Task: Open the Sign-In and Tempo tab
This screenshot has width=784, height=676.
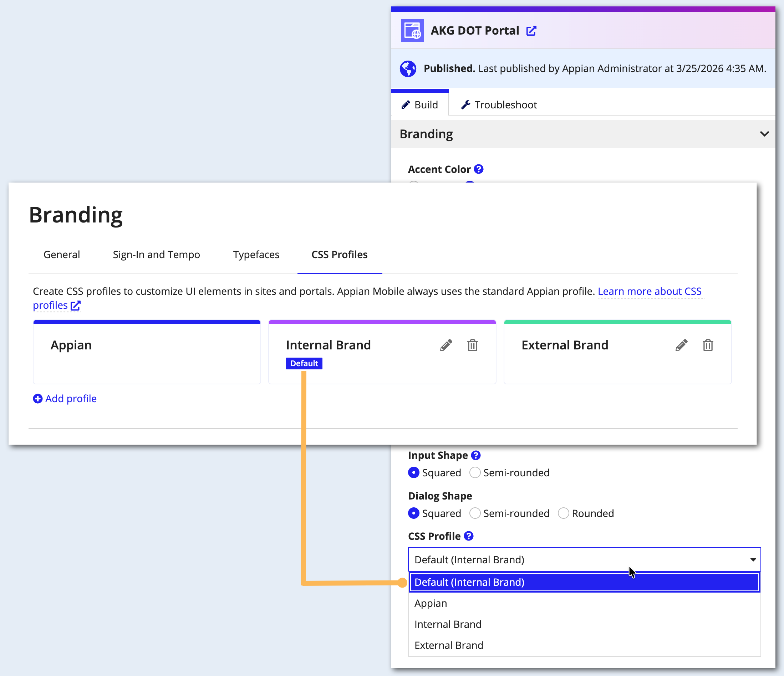Action: point(156,255)
